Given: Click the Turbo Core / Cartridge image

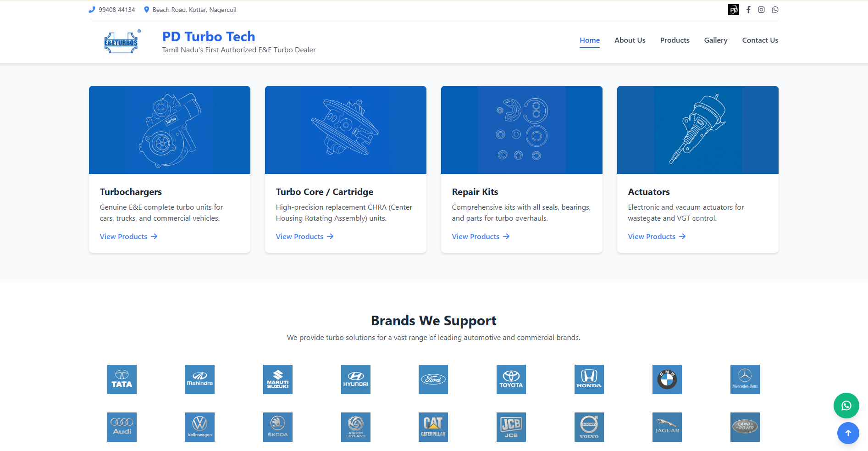Looking at the screenshot, I should pyautogui.click(x=346, y=130).
